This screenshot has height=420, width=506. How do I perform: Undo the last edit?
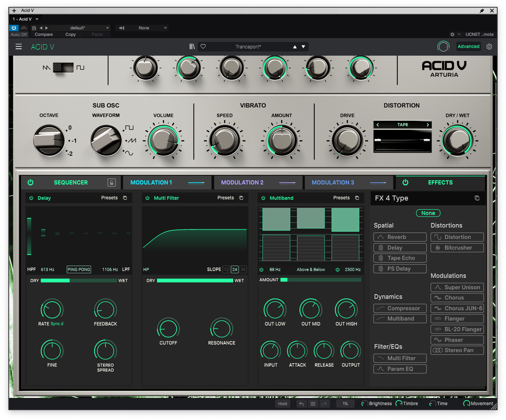coord(301,404)
